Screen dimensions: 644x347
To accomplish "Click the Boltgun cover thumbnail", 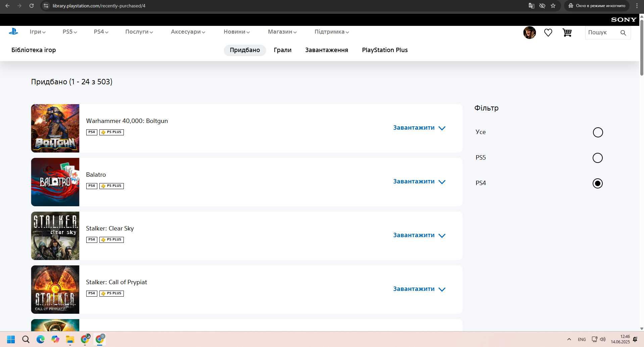I will (55, 128).
